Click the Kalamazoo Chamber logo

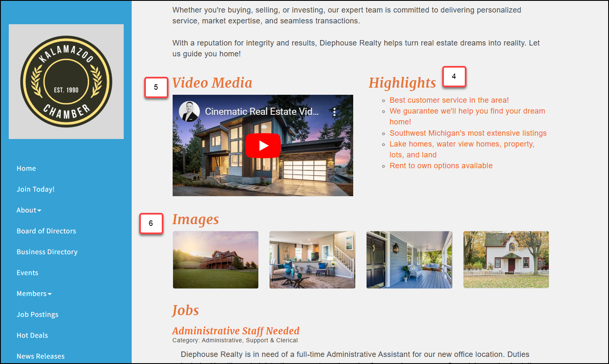tap(66, 81)
